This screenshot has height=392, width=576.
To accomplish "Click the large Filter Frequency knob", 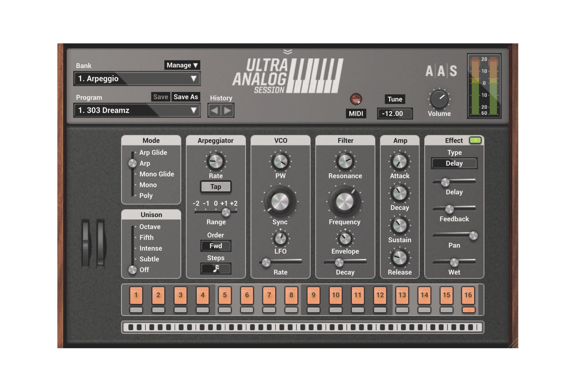I will pyautogui.click(x=345, y=201).
